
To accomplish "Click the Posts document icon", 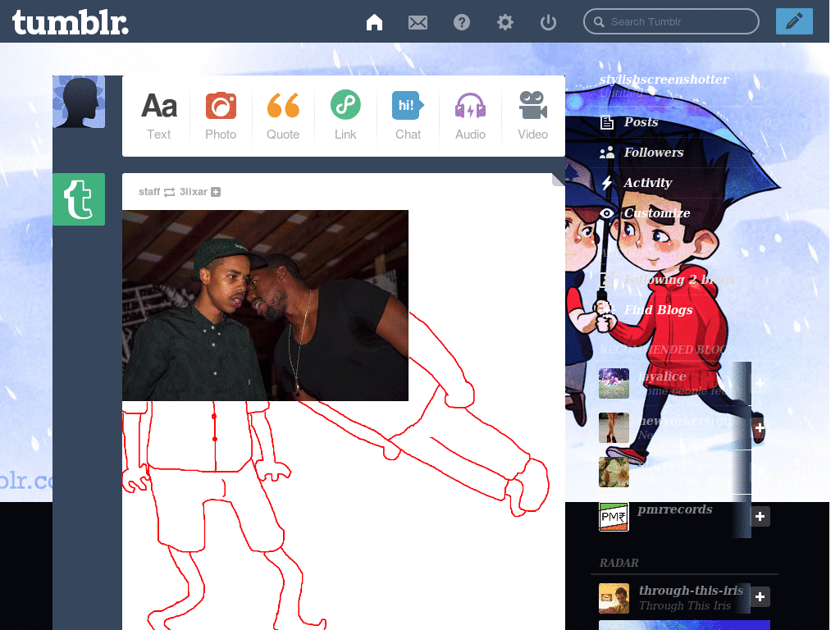I will pos(606,123).
